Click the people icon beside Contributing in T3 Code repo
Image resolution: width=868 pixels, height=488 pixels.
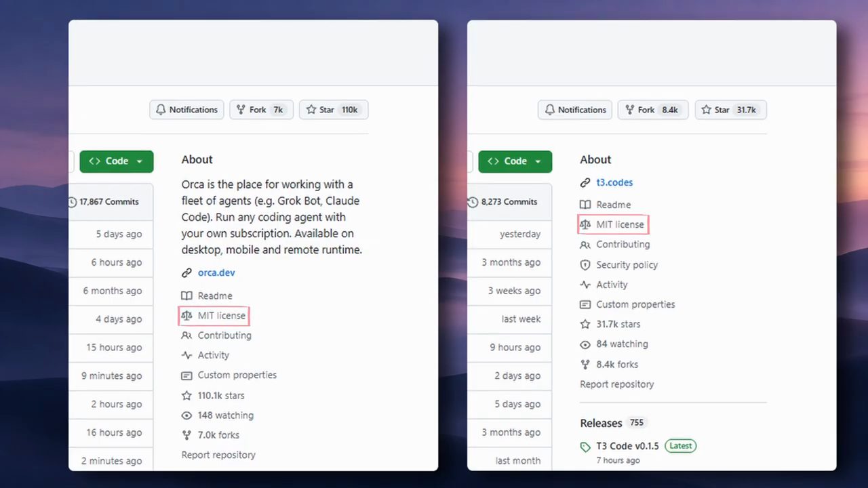pyautogui.click(x=585, y=245)
